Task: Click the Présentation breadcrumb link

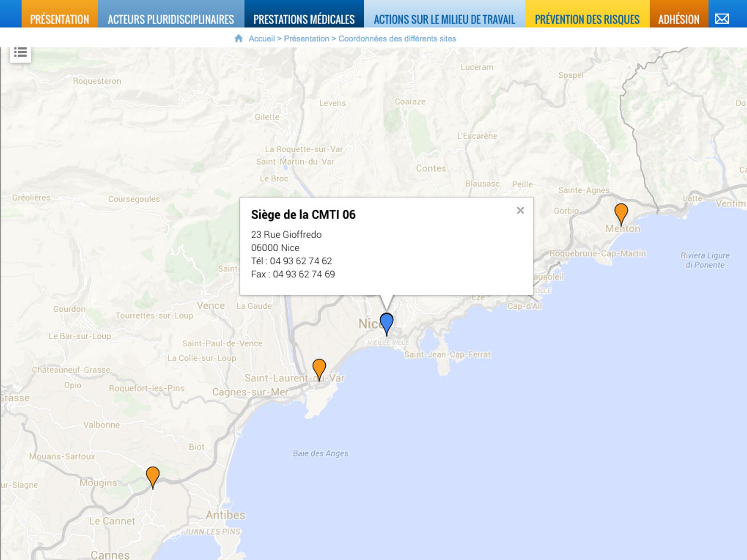Action: tap(306, 39)
